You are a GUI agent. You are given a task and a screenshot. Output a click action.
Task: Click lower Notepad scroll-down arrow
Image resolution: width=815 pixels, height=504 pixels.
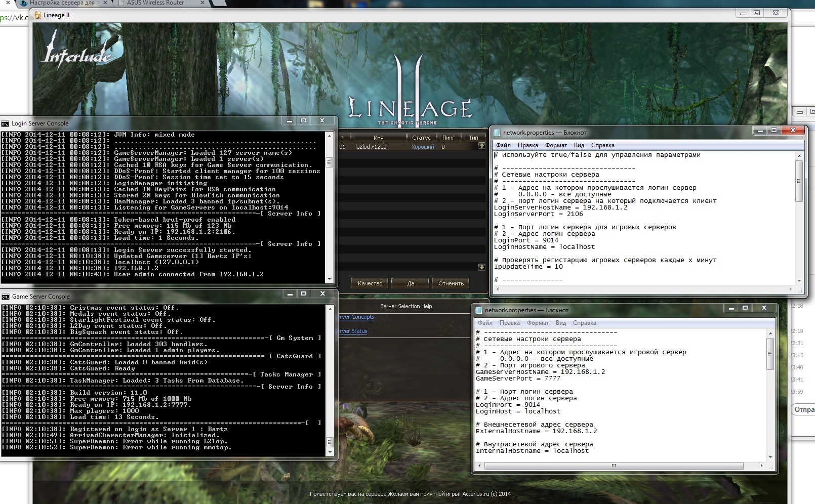[x=770, y=457]
